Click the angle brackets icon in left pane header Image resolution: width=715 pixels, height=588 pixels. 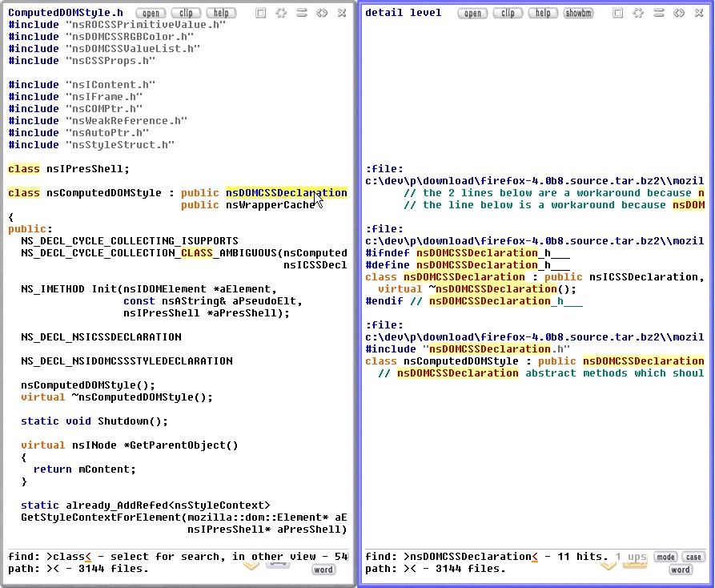(x=322, y=13)
